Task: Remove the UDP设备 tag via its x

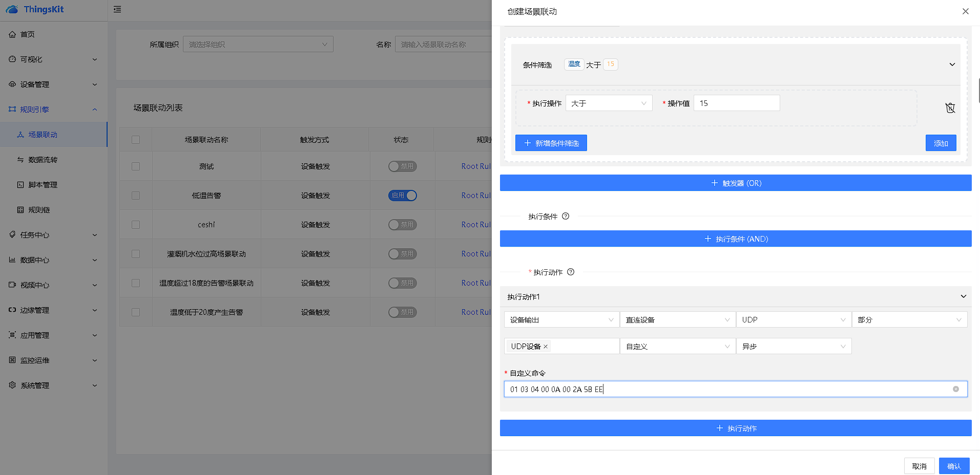Action: tap(546, 347)
